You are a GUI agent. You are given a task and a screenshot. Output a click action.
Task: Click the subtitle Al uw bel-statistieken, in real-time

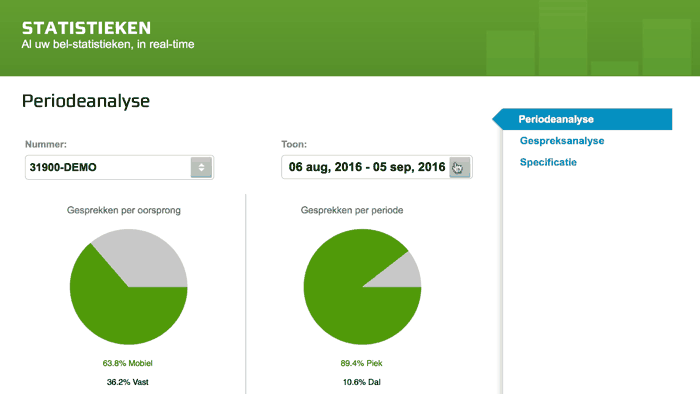(108, 44)
